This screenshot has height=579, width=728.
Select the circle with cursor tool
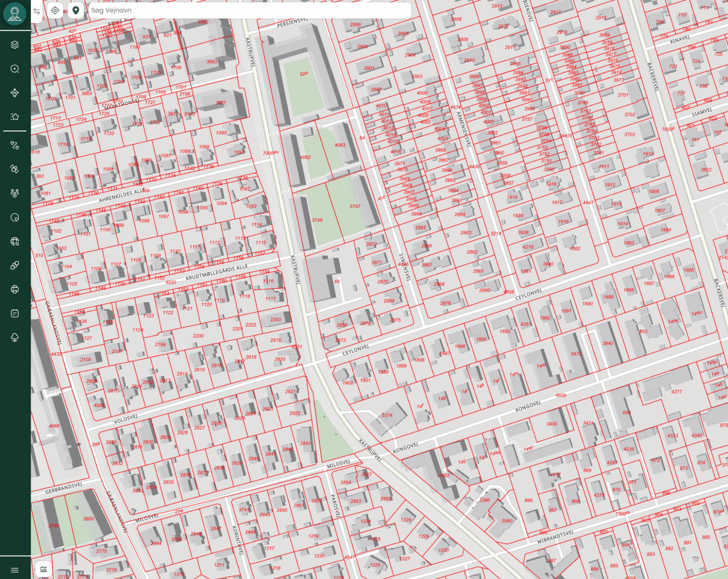point(15,218)
